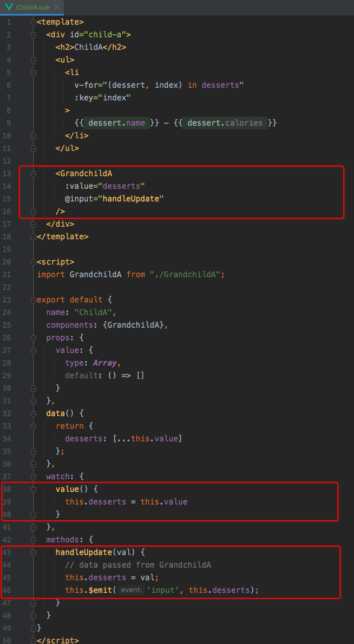This screenshot has height=644, width=354.
Task: Click the @input="handleUpdate" listener
Action: 114,199
